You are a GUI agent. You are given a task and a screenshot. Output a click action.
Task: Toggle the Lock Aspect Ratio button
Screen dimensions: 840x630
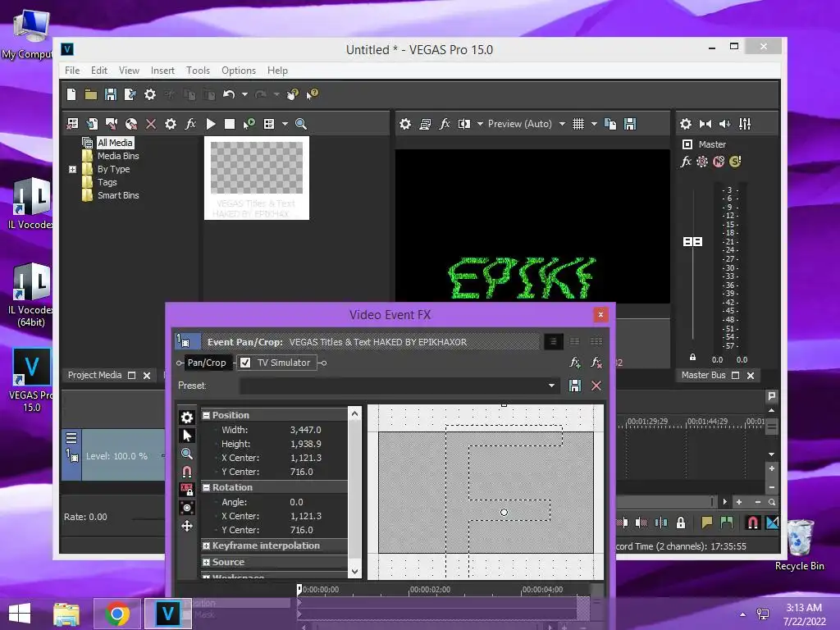click(187, 490)
